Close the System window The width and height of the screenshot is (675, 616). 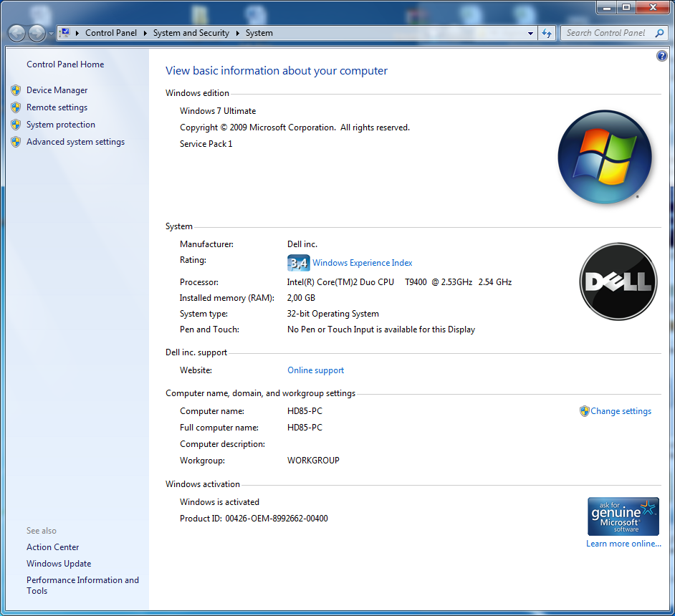point(653,7)
